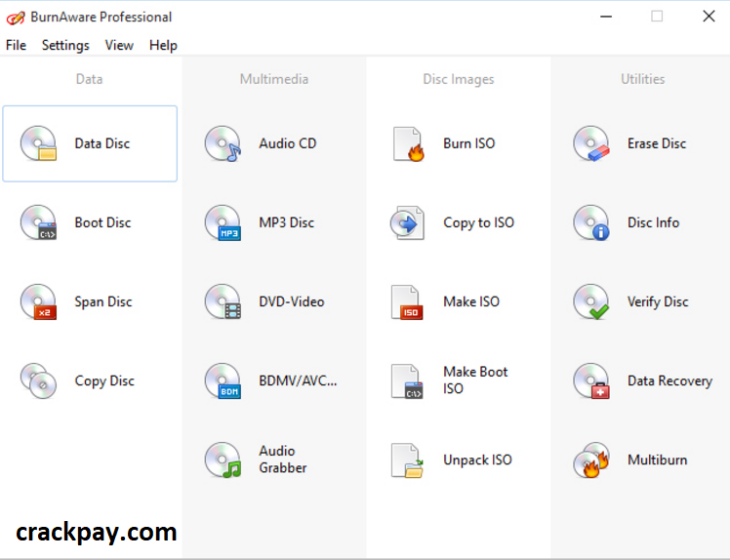The image size is (730, 560).
Task: Click the Make ISO label
Action: (471, 301)
